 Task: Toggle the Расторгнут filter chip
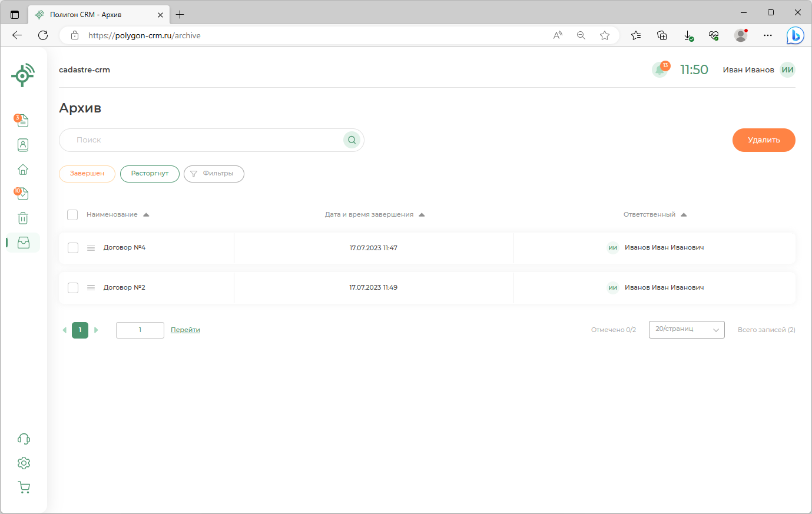click(x=150, y=174)
